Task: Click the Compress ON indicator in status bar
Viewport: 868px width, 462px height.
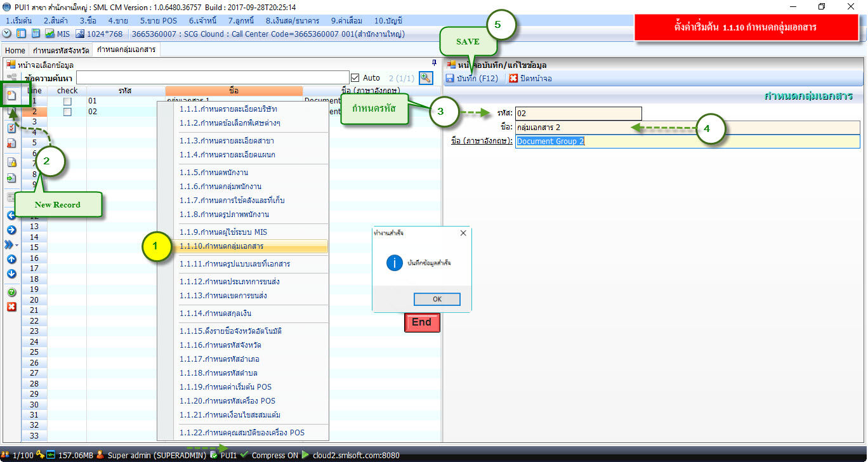Action: click(270, 455)
